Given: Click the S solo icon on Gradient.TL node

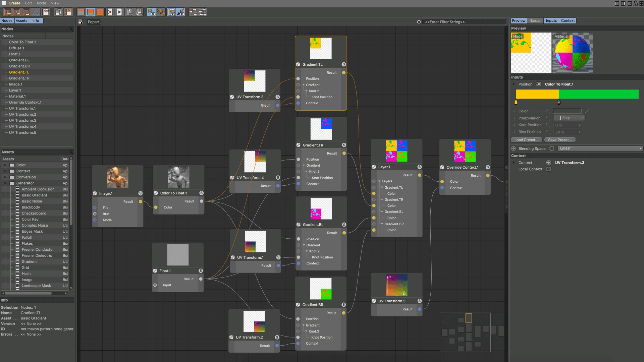Looking at the screenshot, I should click(x=343, y=64).
